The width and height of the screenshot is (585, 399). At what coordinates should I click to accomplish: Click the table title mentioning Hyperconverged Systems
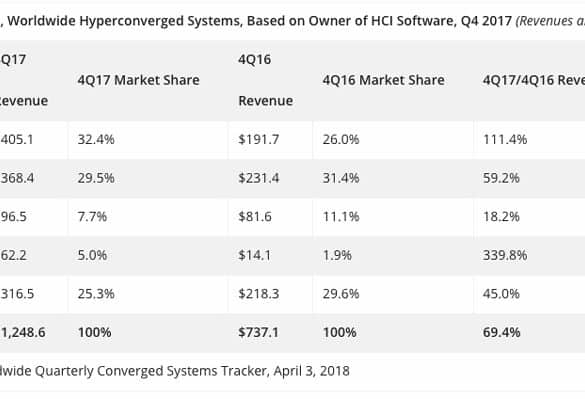coord(292,21)
